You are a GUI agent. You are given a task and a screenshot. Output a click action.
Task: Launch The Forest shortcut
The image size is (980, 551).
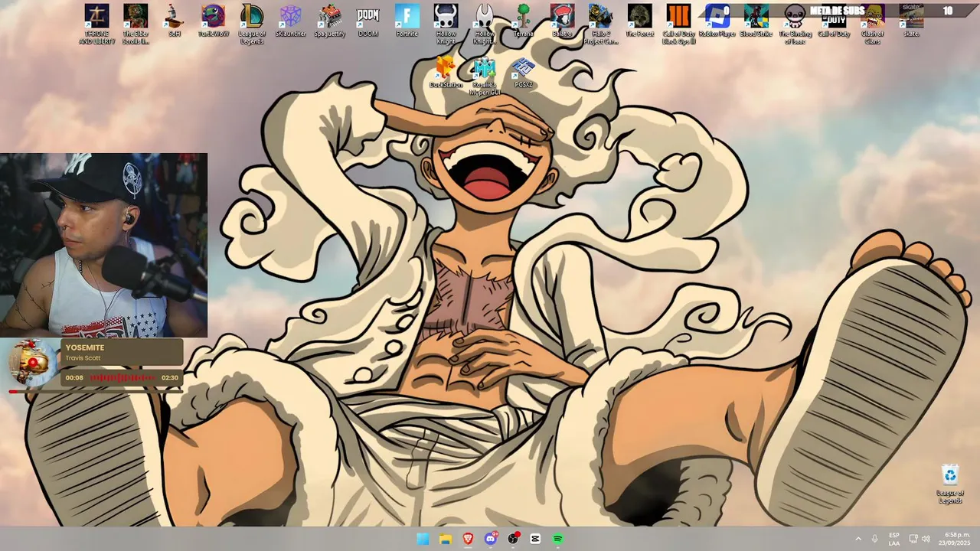click(640, 21)
